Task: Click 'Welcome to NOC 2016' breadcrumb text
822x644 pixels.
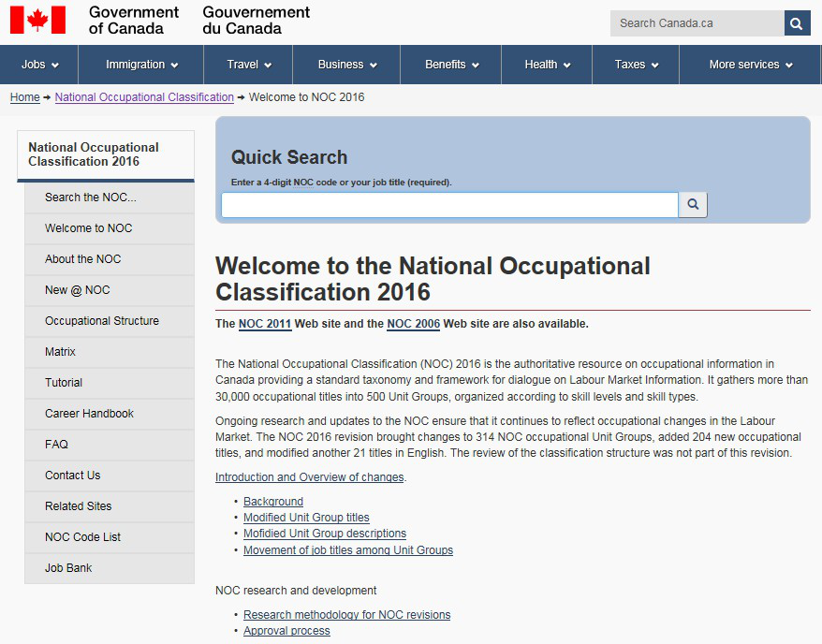Action: (x=306, y=97)
